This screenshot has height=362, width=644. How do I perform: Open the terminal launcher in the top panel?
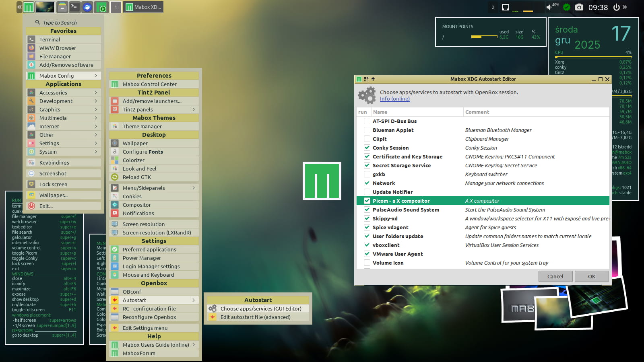[75, 7]
